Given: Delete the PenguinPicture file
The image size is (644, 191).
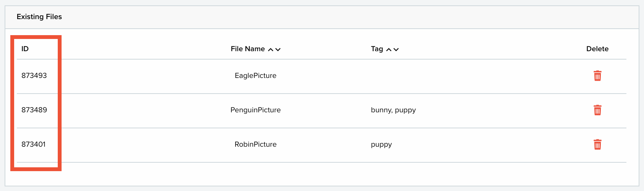Looking at the screenshot, I should pyautogui.click(x=597, y=110).
